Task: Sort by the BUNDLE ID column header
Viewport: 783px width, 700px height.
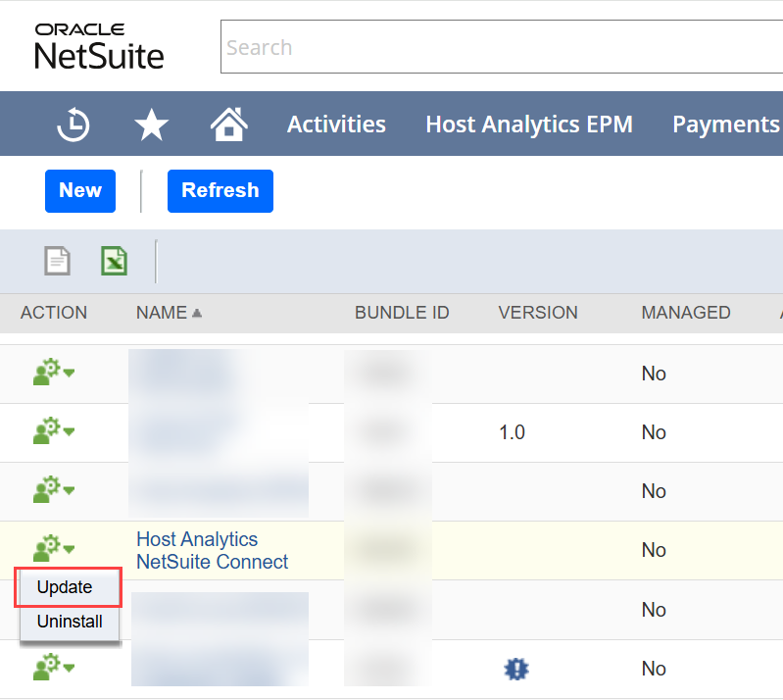Action: click(402, 313)
